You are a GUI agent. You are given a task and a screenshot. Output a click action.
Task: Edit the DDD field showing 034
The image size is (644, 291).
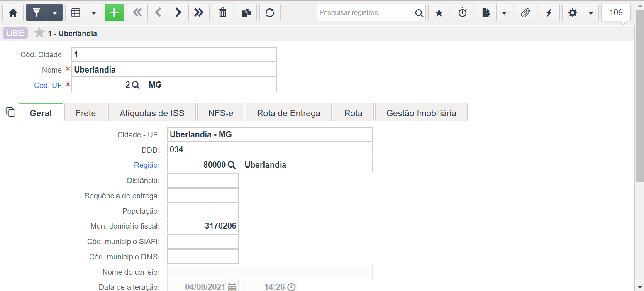click(270, 150)
